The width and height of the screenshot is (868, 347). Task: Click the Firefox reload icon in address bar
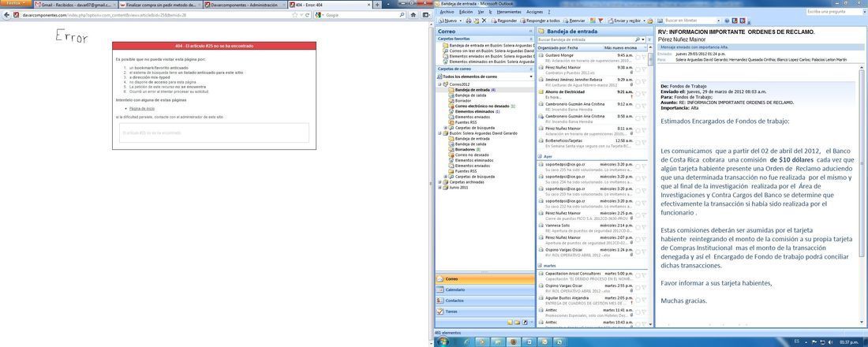coord(307,15)
